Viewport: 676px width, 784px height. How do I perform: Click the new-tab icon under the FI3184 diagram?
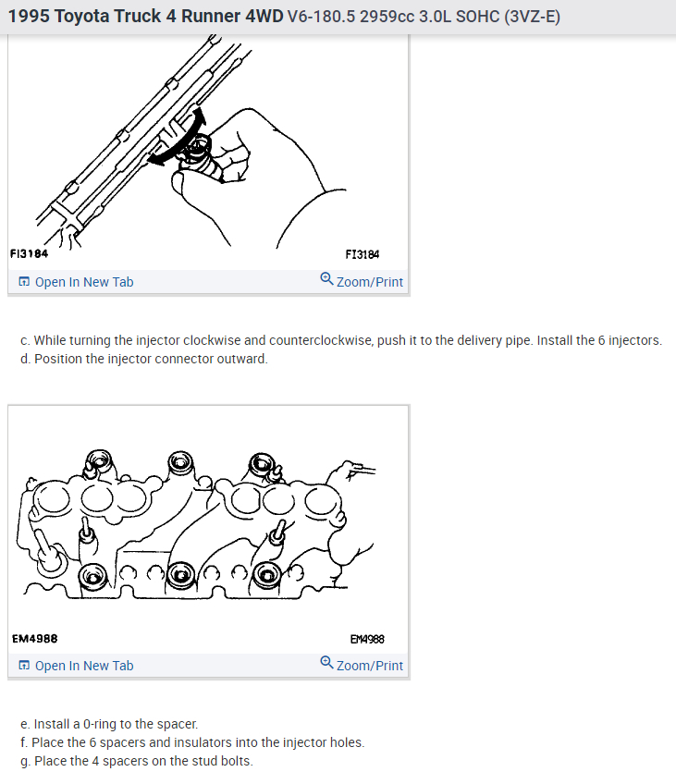(24, 281)
